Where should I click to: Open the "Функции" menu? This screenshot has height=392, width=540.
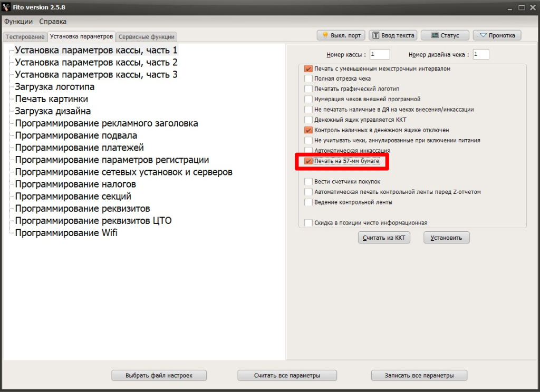click(x=18, y=22)
